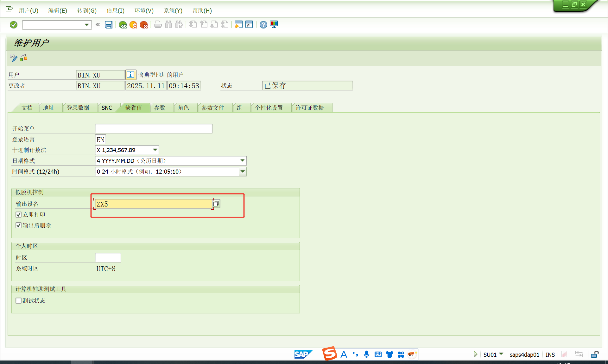Viewport: 608px width, 364px height.
Task: Expand the 十进制计数法 dropdown
Action: pyautogui.click(x=155, y=150)
